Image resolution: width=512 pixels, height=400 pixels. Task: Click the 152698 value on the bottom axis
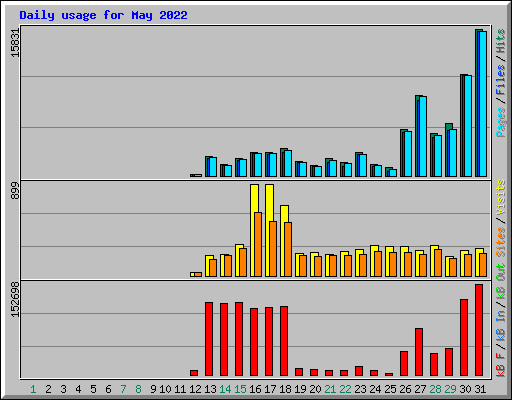coord(15,299)
